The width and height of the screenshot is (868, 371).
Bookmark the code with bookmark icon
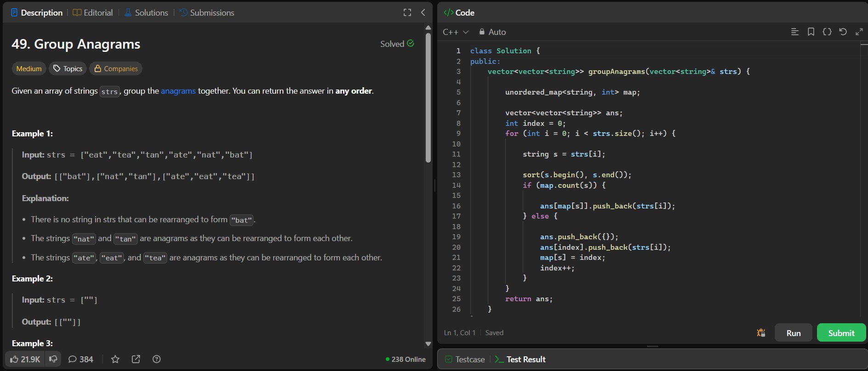[x=811, y=32]
